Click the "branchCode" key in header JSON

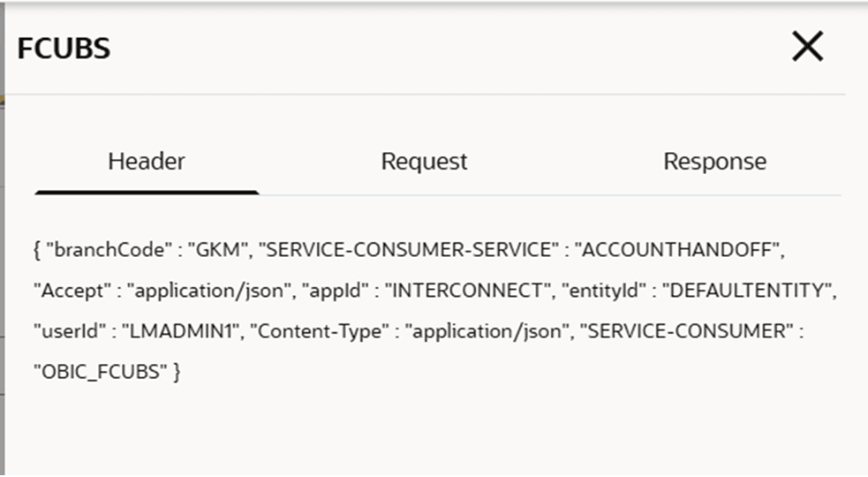(105, 251)
